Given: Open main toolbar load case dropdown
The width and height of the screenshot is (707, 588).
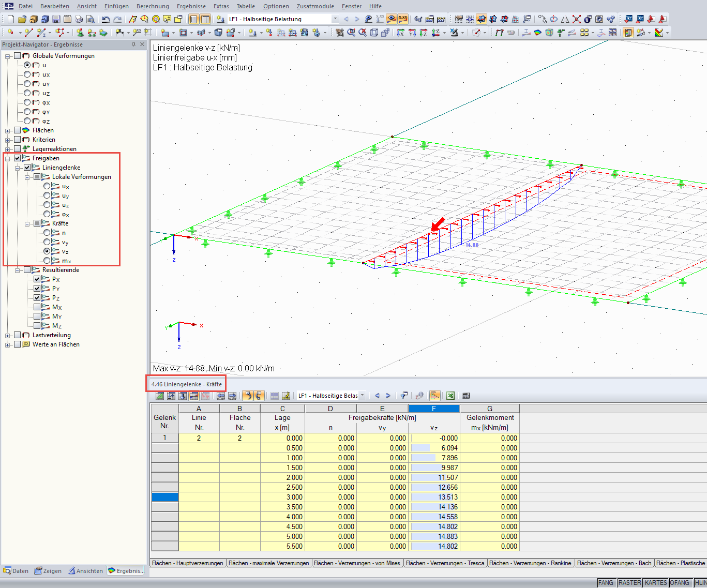Looking at the screenshot, I should pyautogui.click(x=335, y=19).
